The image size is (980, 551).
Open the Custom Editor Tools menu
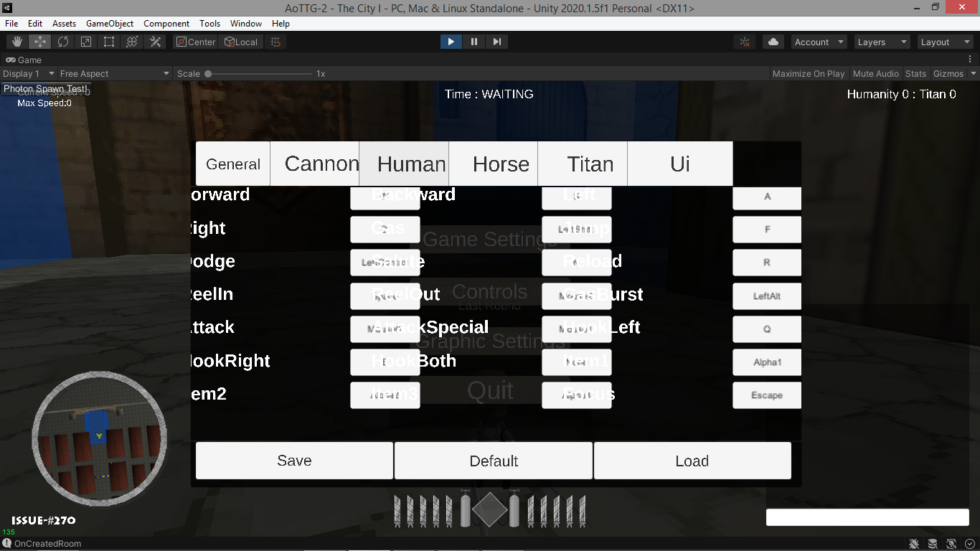[x=155, y=41]
